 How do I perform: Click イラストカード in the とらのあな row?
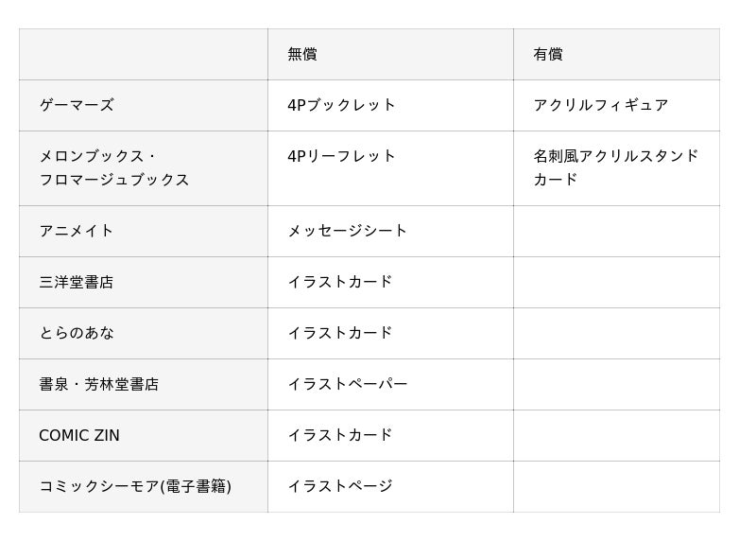[x=340, y=333]
